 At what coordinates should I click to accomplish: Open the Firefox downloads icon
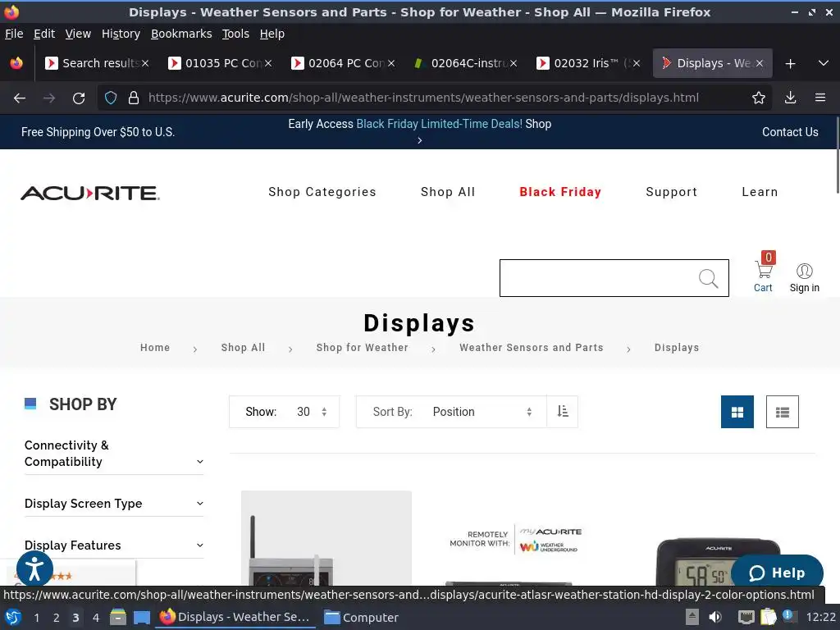click(x=790, y=98)
